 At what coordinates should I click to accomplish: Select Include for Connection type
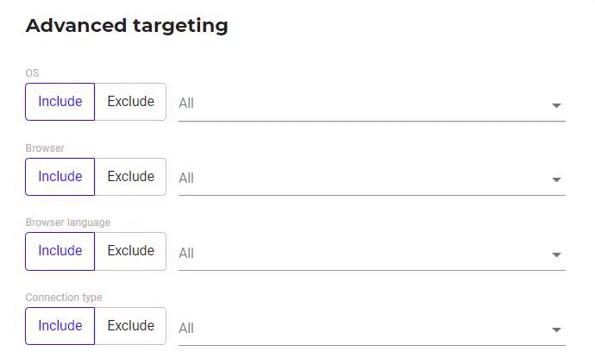click(60, 326)
